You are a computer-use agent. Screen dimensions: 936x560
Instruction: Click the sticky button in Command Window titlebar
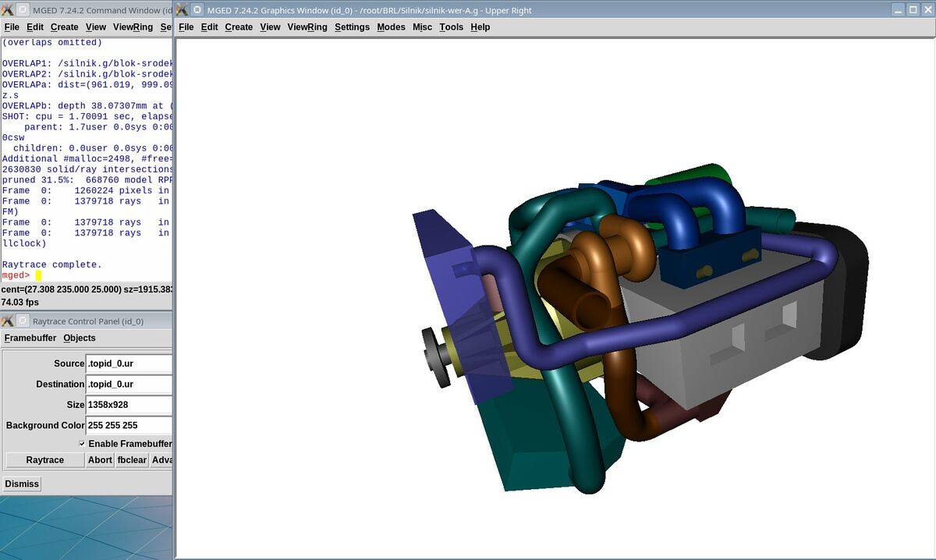click(x=23, y=10)
